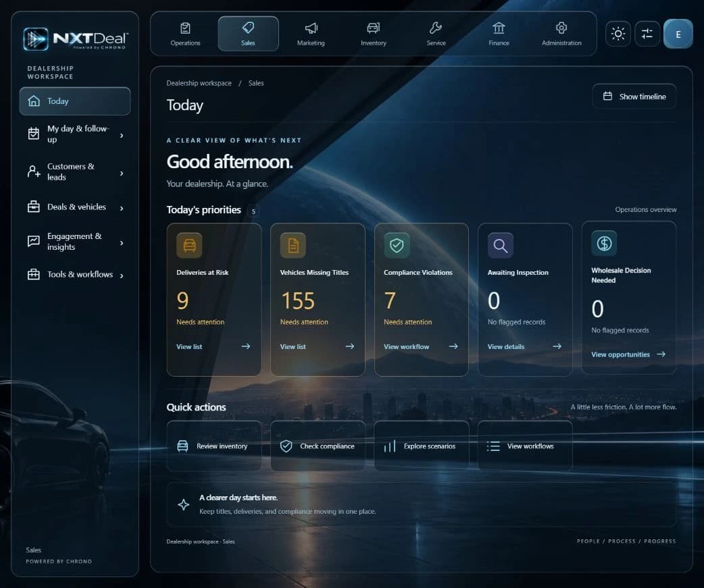
Task: Open View workflow for Compliance Violations
Action: coord(406,347)
